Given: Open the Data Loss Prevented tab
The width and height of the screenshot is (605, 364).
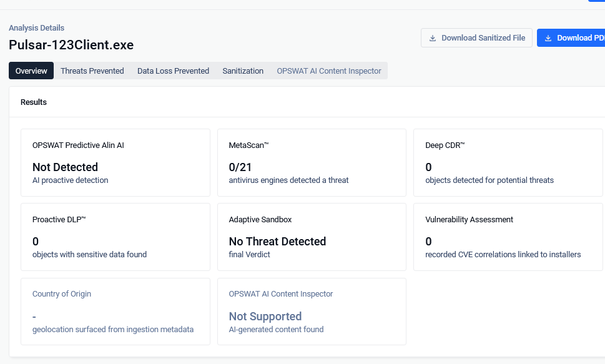Looking at the screenshot, I should [x=173, y=71].
